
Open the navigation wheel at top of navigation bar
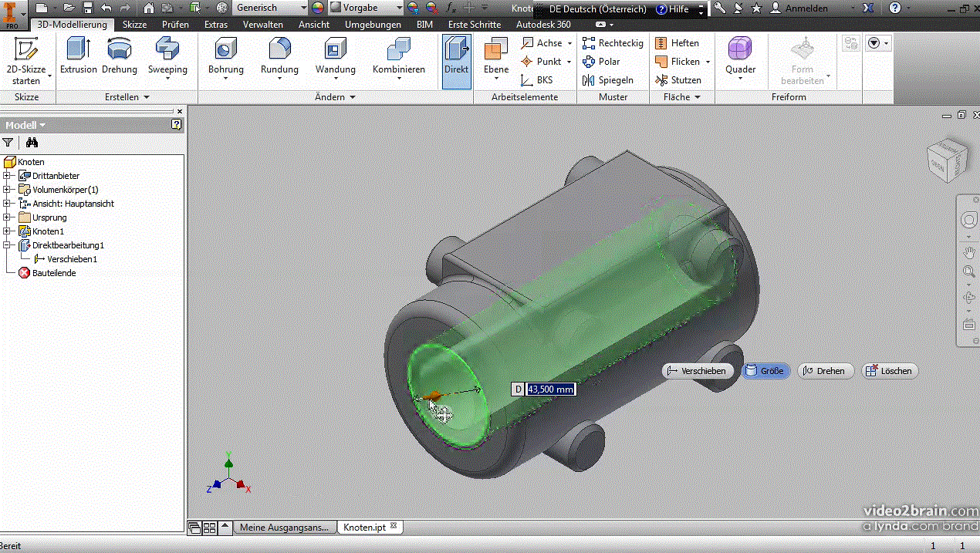coord(968,221)
